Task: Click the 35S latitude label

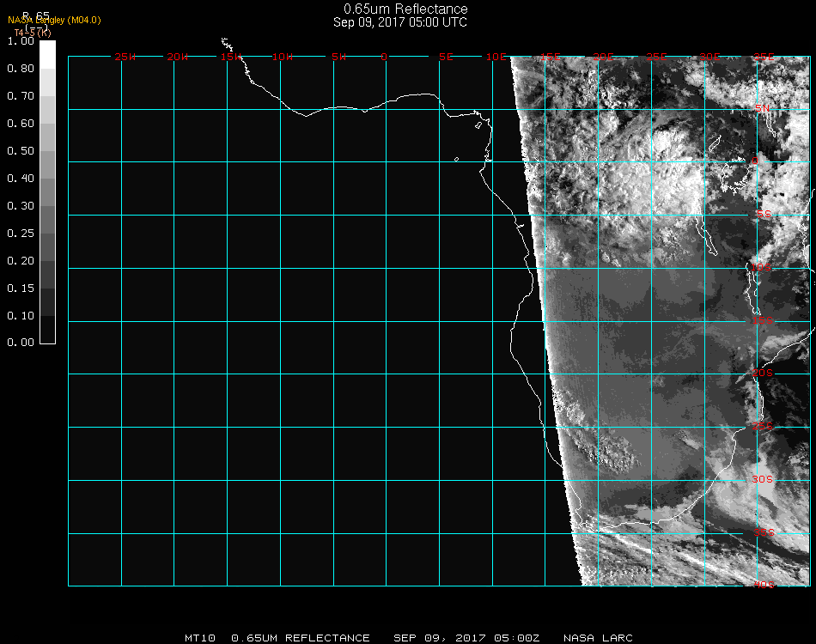Action: pos(764,532)
